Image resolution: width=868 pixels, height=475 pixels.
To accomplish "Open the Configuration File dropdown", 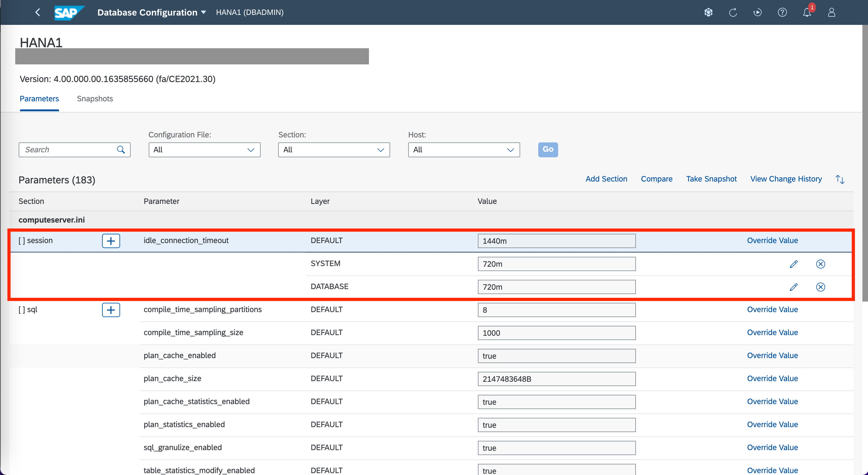I will [x=204, y=150].
